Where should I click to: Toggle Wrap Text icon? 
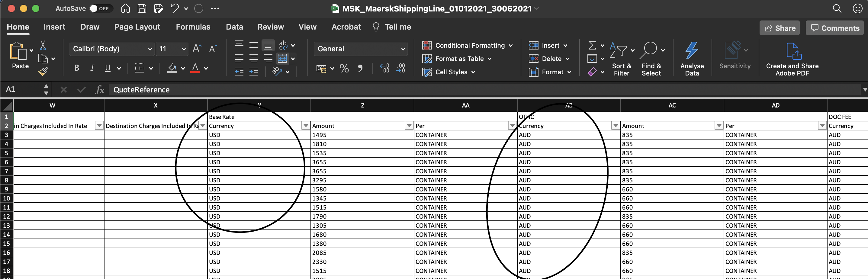click(x=283, y=45)
